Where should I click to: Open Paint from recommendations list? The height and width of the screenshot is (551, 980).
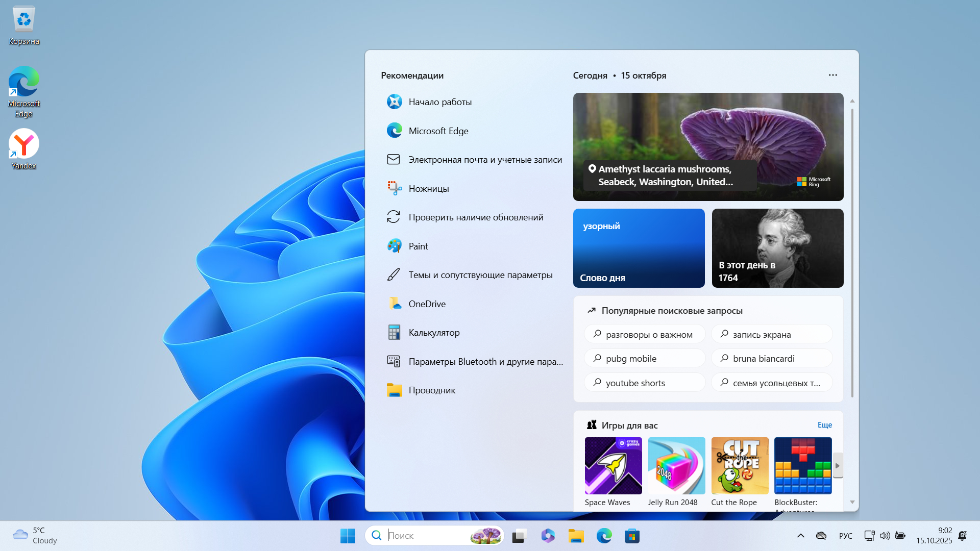point(418,246)
